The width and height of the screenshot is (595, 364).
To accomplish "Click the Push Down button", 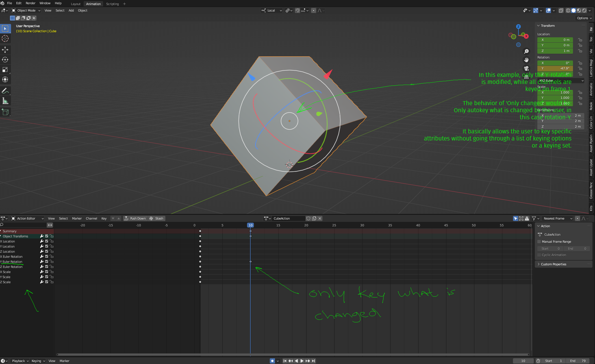I will 135,218.
